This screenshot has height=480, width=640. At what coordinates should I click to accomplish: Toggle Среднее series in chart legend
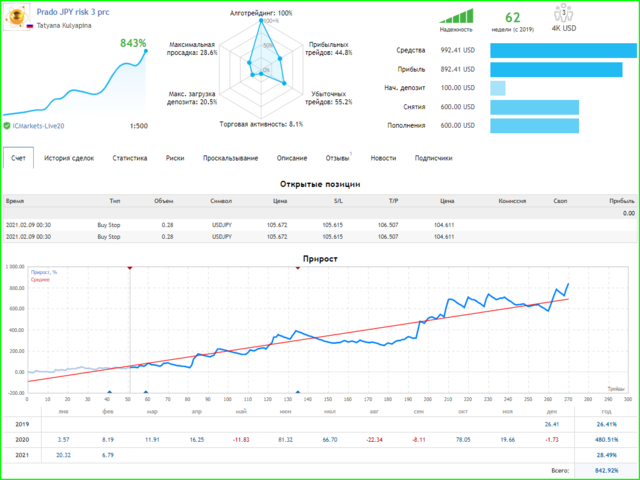pyautogui.click(x=42, y=281)
